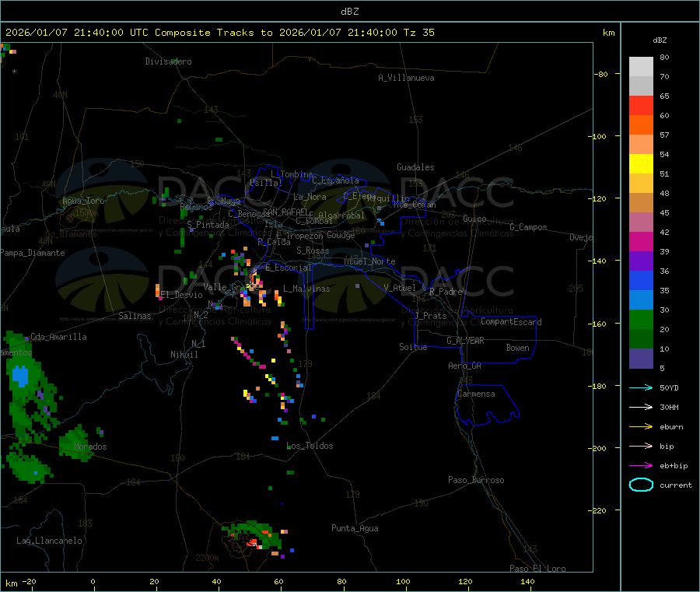Click the Agua_Toro label
Image resolution: width=700 pixels, height=592 pixels.
[83, 201]
